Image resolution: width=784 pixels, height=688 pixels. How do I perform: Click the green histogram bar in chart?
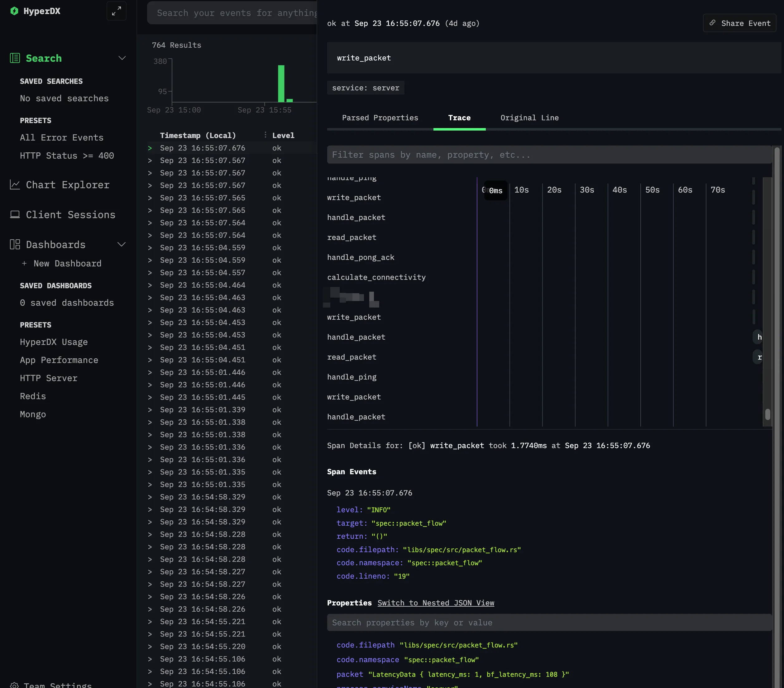click(x=281, y=84)
